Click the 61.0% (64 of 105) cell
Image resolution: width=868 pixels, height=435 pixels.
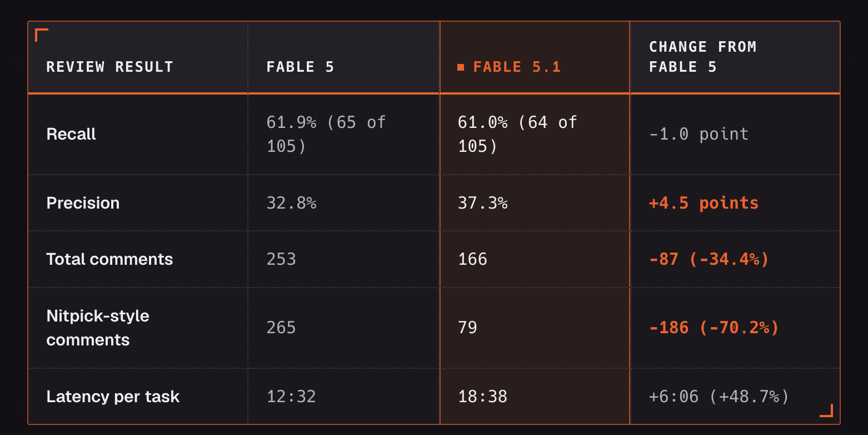click(517, 134)
